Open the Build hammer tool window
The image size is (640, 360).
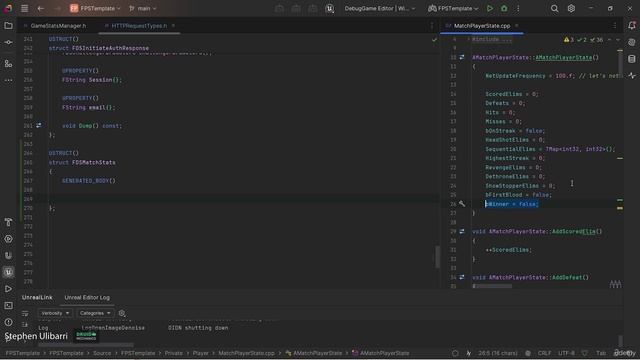[x=8, y=222]
